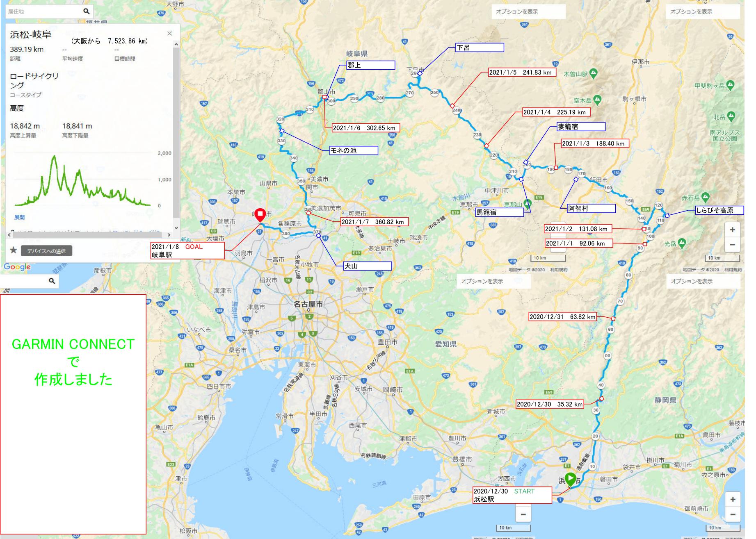Click the ロードサイクリング course type text

coord(34,81)
